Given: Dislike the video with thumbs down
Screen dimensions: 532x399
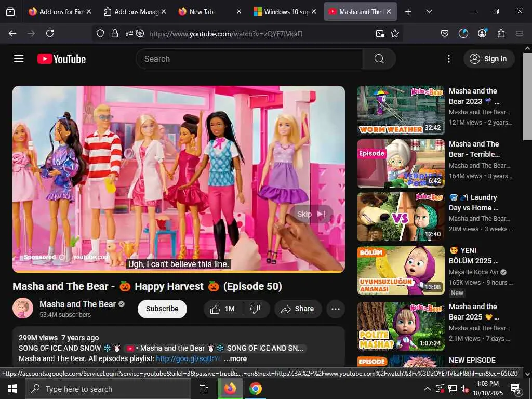Looking at the screenshot, I should 256,309.
